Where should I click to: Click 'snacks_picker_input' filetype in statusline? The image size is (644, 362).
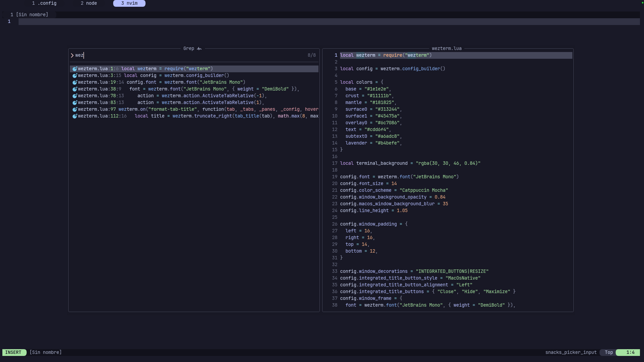[571, 353]
